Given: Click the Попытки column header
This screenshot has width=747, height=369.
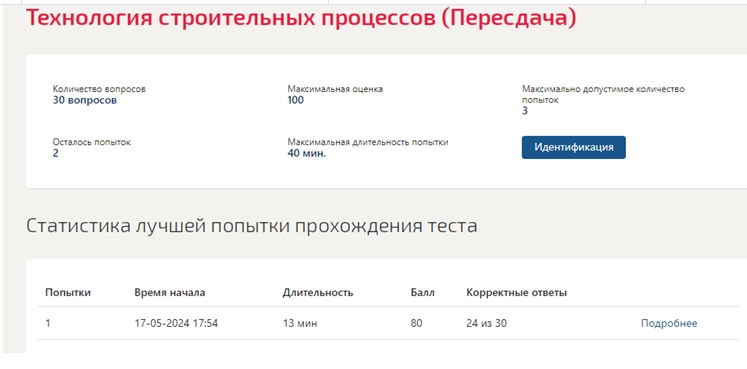Looking at the screenshot, I should (x=68, y=293).
